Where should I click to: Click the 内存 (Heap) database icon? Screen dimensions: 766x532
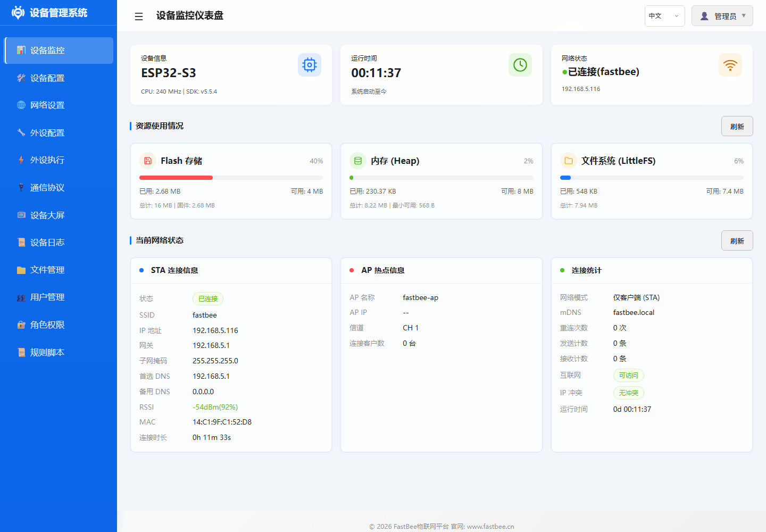click(x=358, y=161)
